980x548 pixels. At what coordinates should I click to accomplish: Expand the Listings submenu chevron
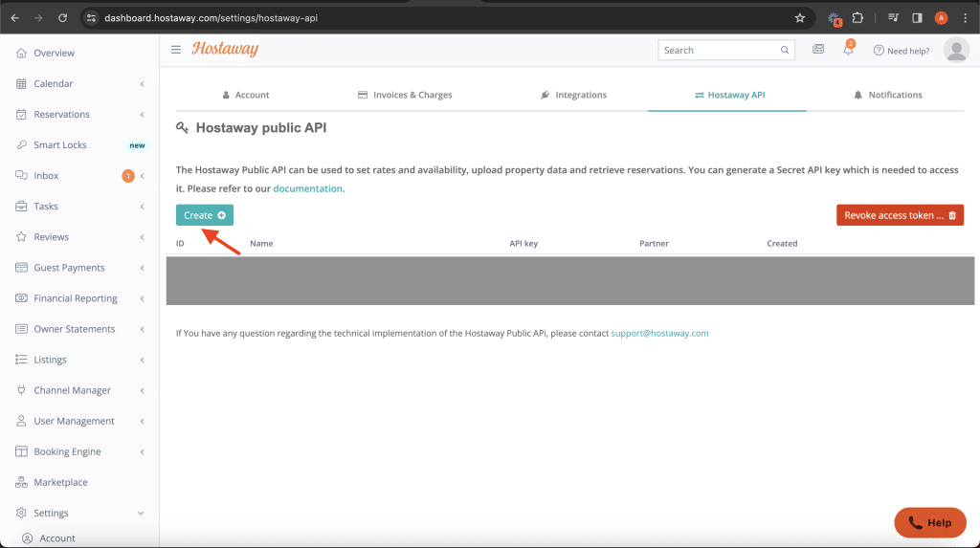click(142, 360)
